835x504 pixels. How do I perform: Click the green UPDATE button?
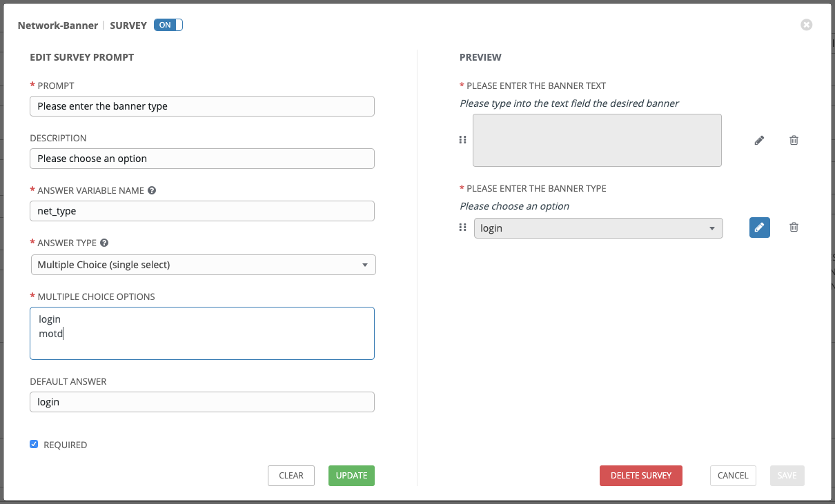point(351,476)
